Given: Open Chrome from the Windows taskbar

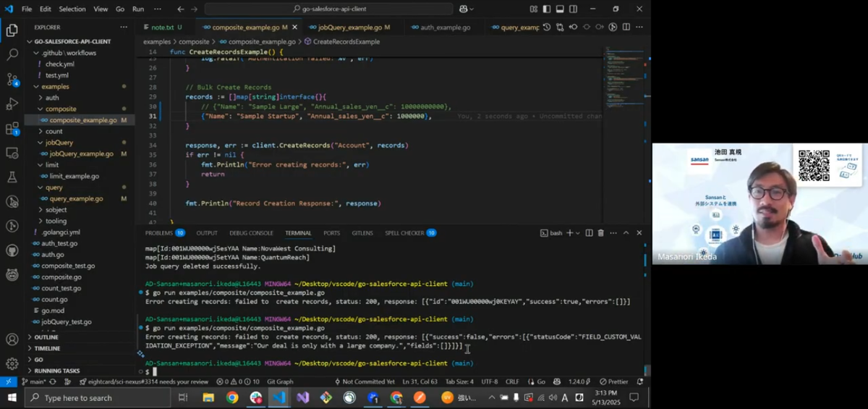Looking at the screenshot, I should pyautogui.click(x=232, y=397).
